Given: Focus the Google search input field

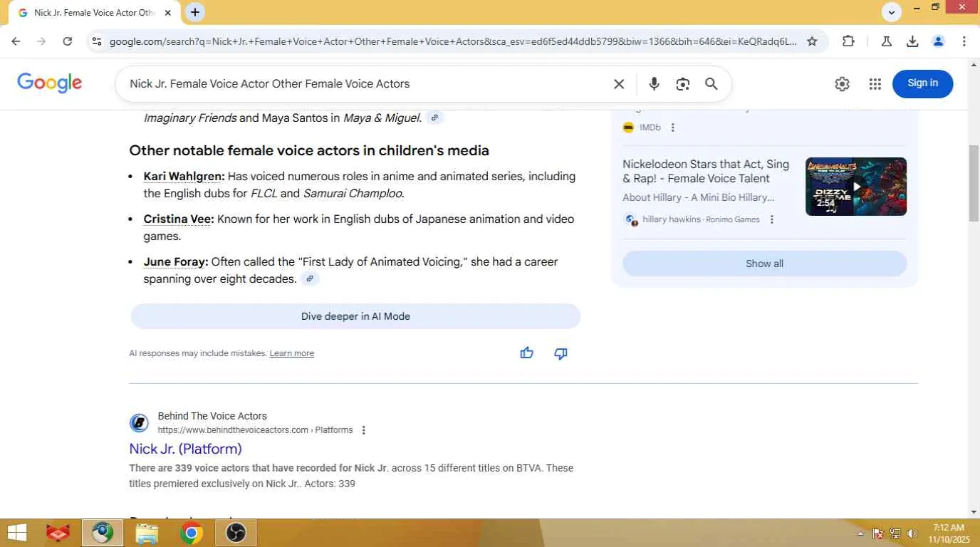Looking at the screenshot, I should (366, 84).
